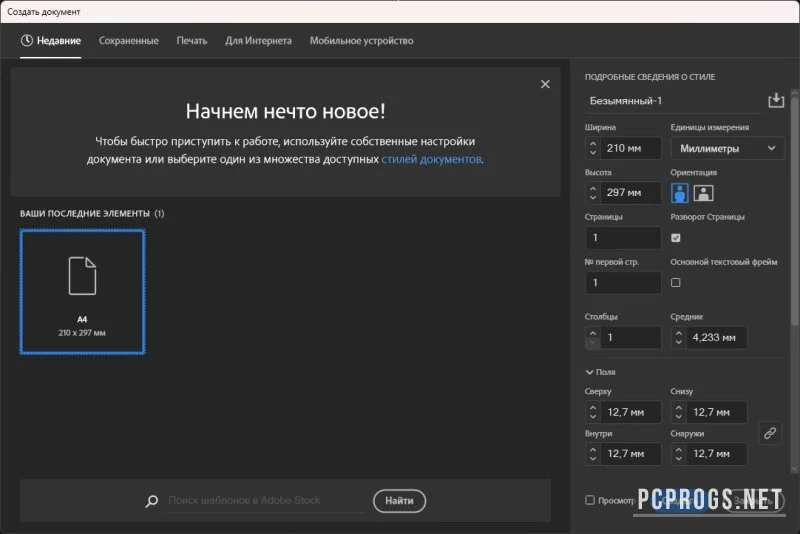The height and width of the screenshot is (534, 800).
Task: Click the № первой стр. field
Action: click(x=623, y=283)
